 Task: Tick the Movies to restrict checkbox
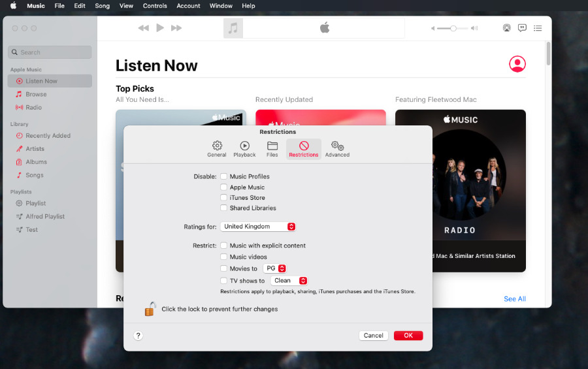[224, 268]
